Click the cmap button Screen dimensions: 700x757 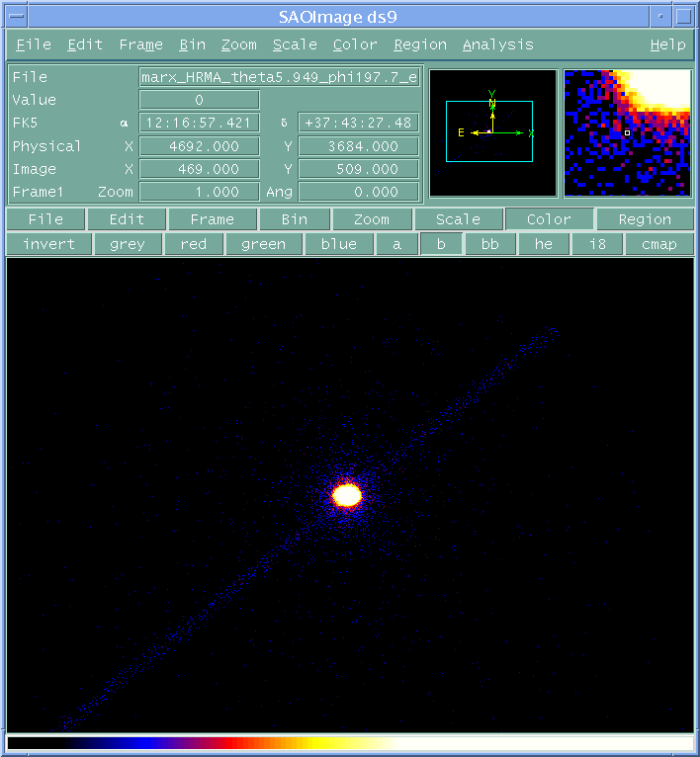tap(657, 244)
